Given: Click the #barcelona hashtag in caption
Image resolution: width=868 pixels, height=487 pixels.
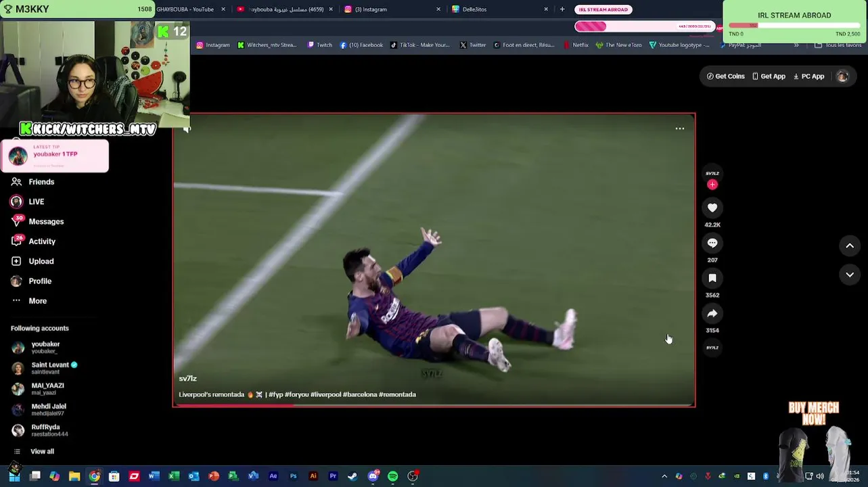Looking at the screenshot, I should [x=360, y=394].
